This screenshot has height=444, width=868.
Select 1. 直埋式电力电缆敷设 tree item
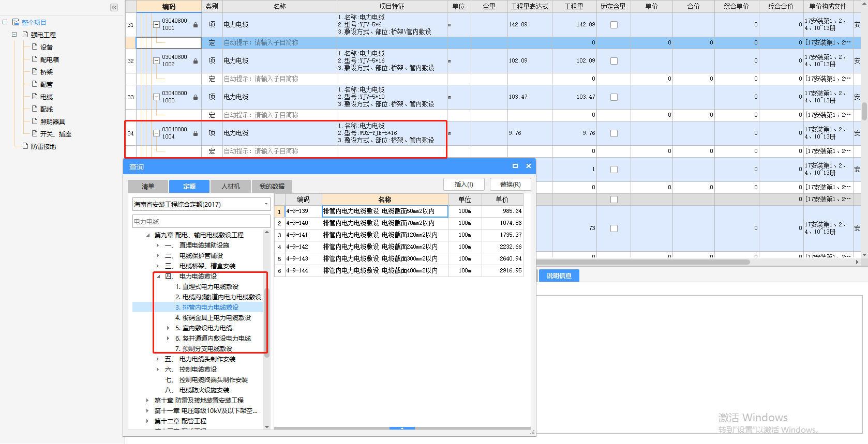(x=207, y=287)
